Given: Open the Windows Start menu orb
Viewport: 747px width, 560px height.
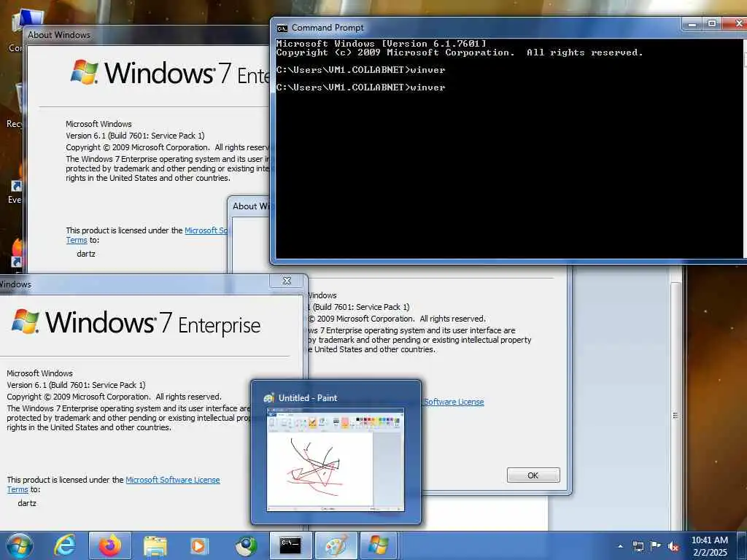Looking at the screenshot, I should 20,545.
